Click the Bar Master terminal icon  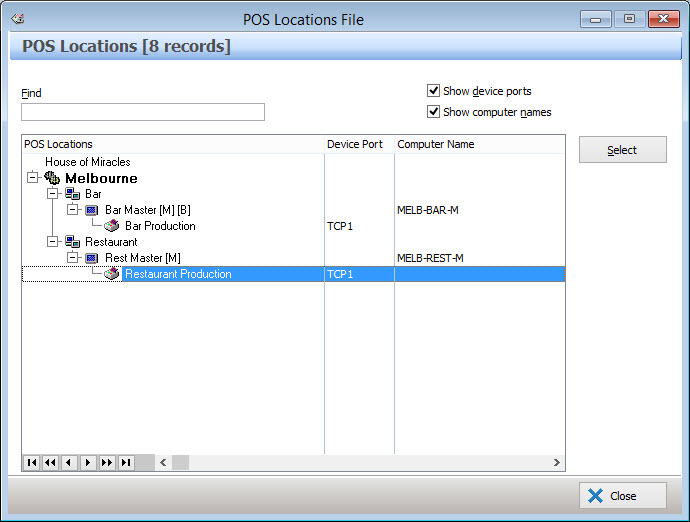pos(92,210)
